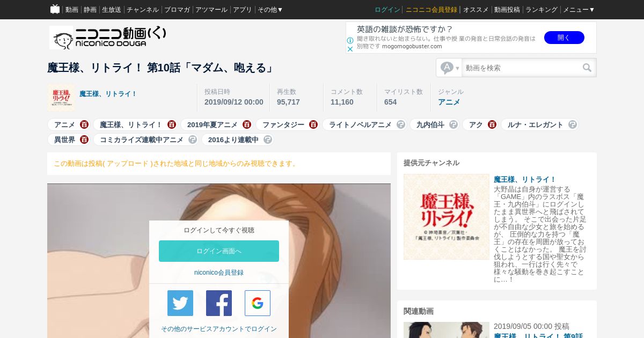Screen dimensions: 644x338
Task: Select the アク tag
Action: pyautogui.click(x=476, y=124)
